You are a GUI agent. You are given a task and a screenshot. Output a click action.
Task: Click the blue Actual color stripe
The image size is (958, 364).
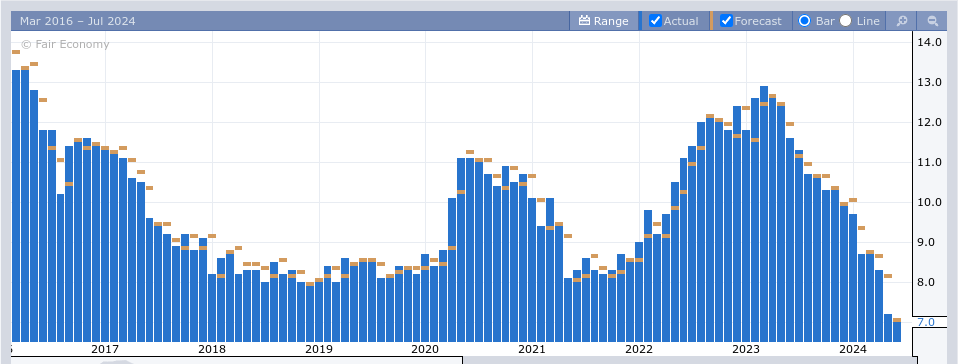point(640,21)
